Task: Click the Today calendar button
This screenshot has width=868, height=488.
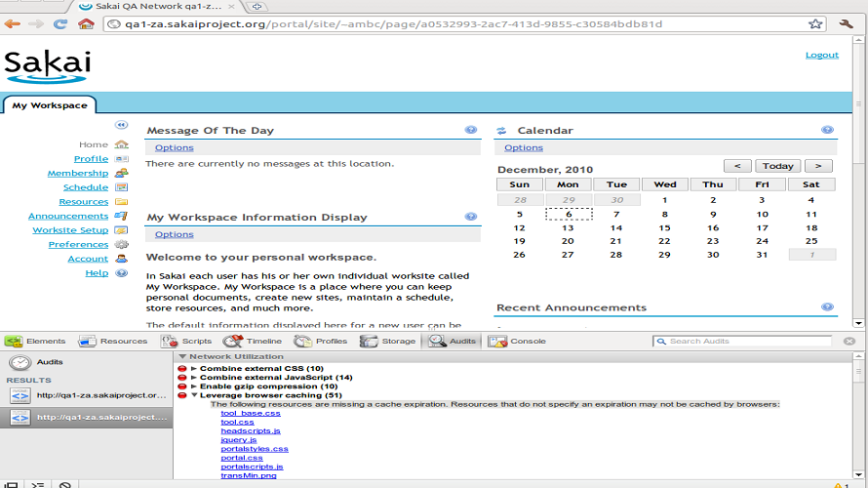Action: [x=778, y=166]
